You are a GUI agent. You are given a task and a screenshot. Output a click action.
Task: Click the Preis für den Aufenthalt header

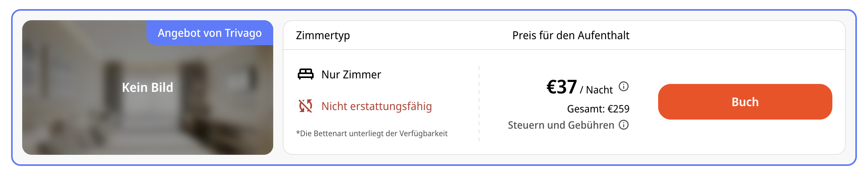tap(571, 35)
